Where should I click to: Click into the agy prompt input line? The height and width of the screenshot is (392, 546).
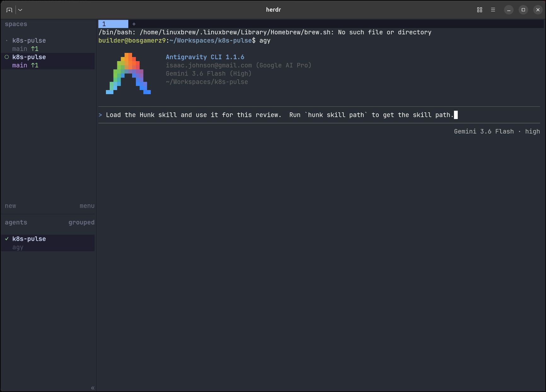(319, 115)
